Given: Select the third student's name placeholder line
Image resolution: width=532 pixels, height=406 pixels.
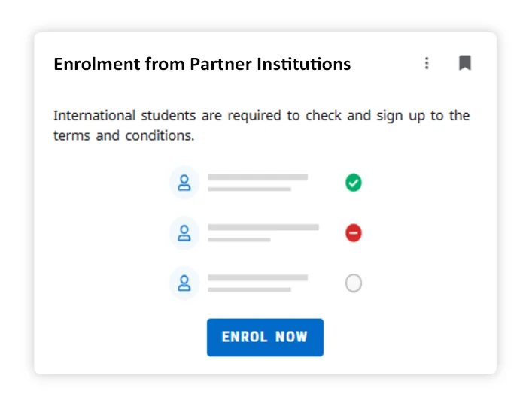Looking at the screenshot, I should (x=257, y=277).
